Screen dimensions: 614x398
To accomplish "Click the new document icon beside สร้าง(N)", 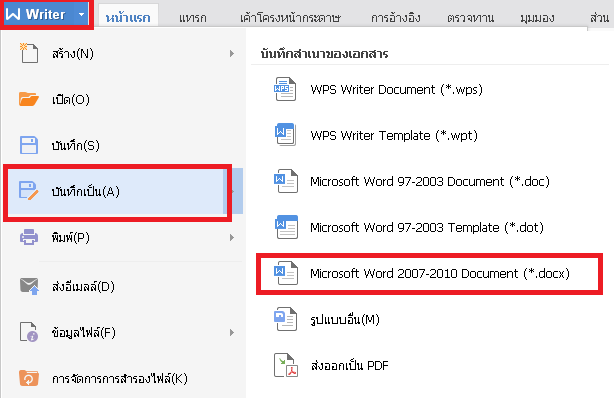I will [29, 53].
